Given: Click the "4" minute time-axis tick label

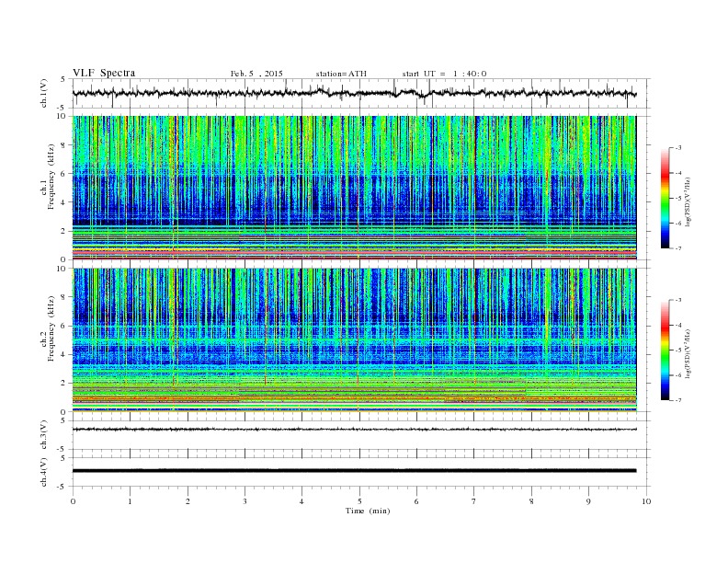Looking at the screenshot, I should 301,501.
